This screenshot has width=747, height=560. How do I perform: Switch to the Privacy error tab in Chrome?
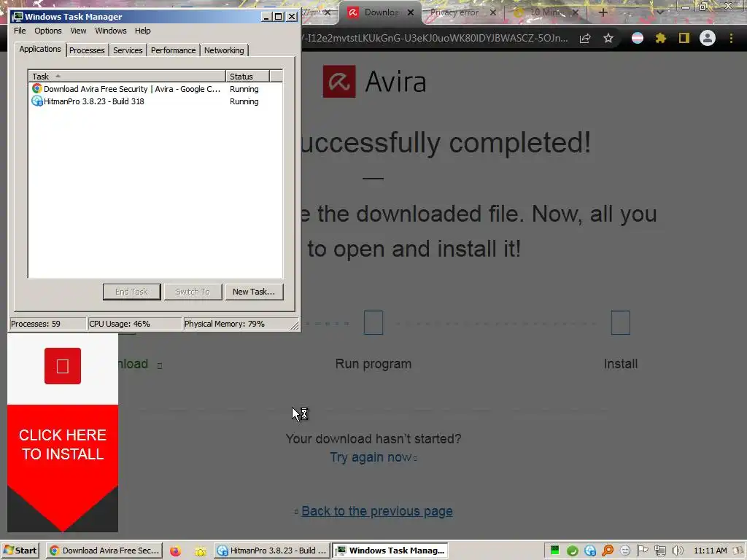454,12
